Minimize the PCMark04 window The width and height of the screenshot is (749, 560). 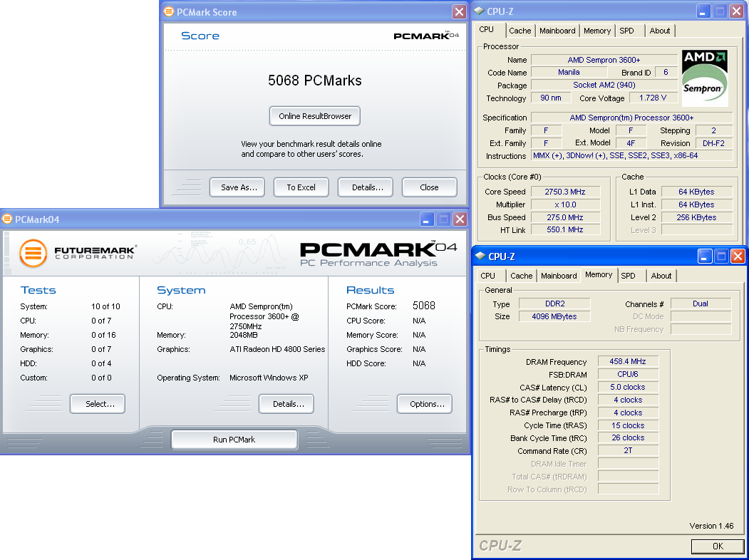coord(427,219)
